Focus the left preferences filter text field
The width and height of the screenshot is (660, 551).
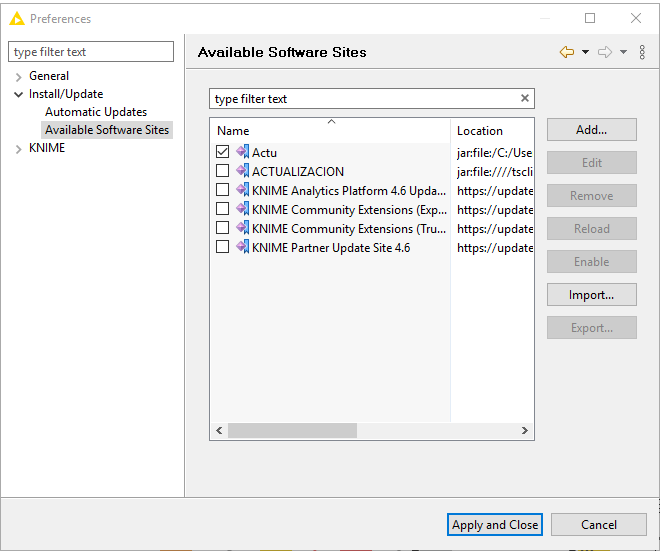pos(91,52)
